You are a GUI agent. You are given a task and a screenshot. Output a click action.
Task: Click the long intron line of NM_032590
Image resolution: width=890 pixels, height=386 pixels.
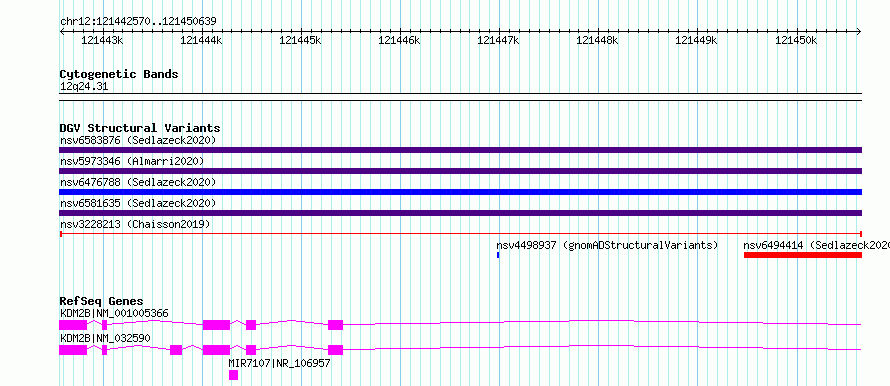602,347
